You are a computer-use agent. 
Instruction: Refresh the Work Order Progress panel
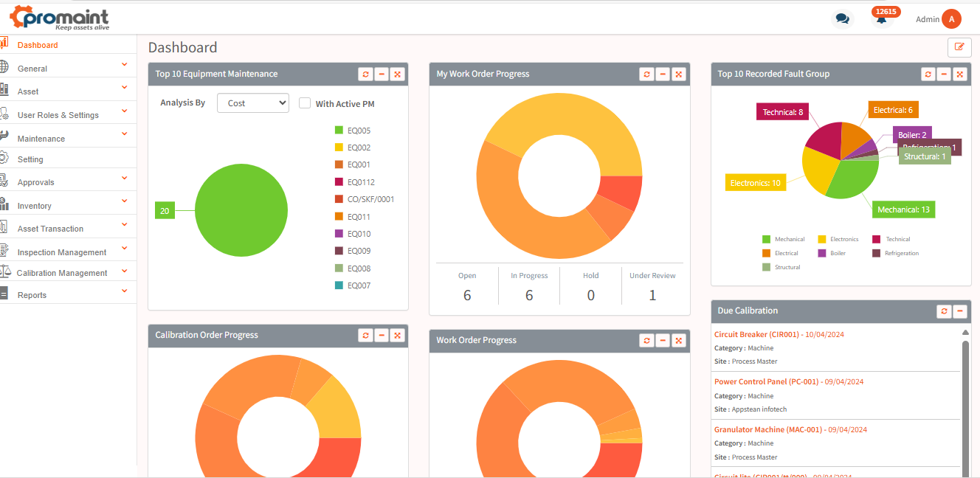[x=646, y=340]
